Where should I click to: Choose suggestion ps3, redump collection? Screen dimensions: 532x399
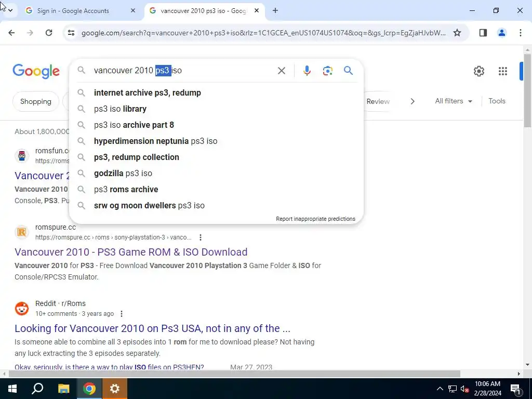[x=216, y=157]
